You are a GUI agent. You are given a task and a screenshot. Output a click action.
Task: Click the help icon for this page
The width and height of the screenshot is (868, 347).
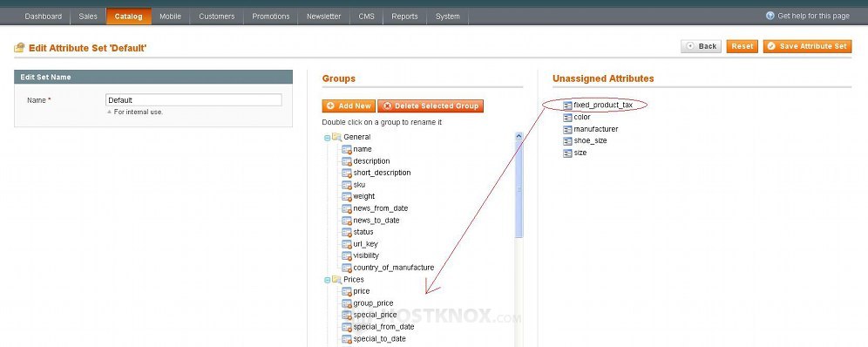point(770,16)
